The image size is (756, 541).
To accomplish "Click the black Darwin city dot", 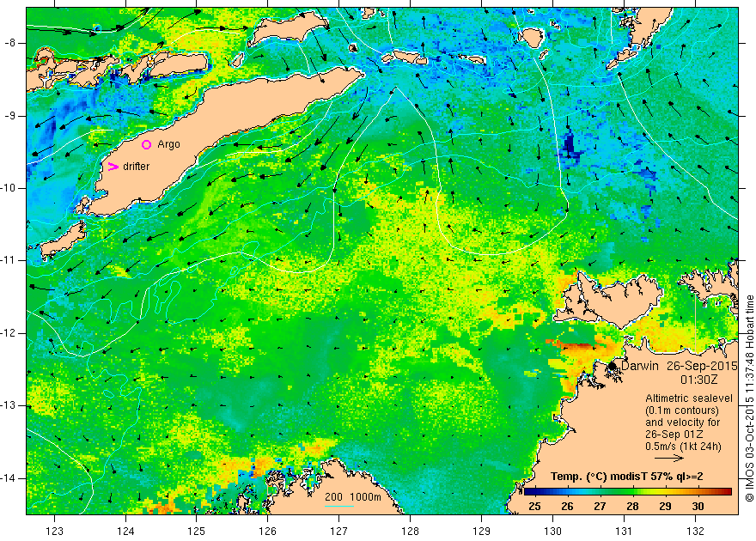I will pyautogui.click(x=612, y=366).
